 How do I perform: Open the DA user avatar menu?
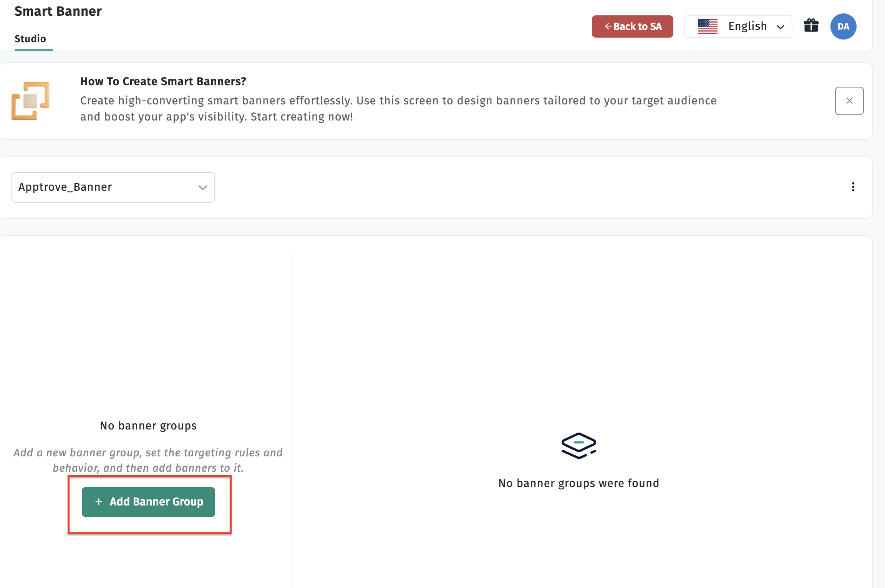point(843,26)
